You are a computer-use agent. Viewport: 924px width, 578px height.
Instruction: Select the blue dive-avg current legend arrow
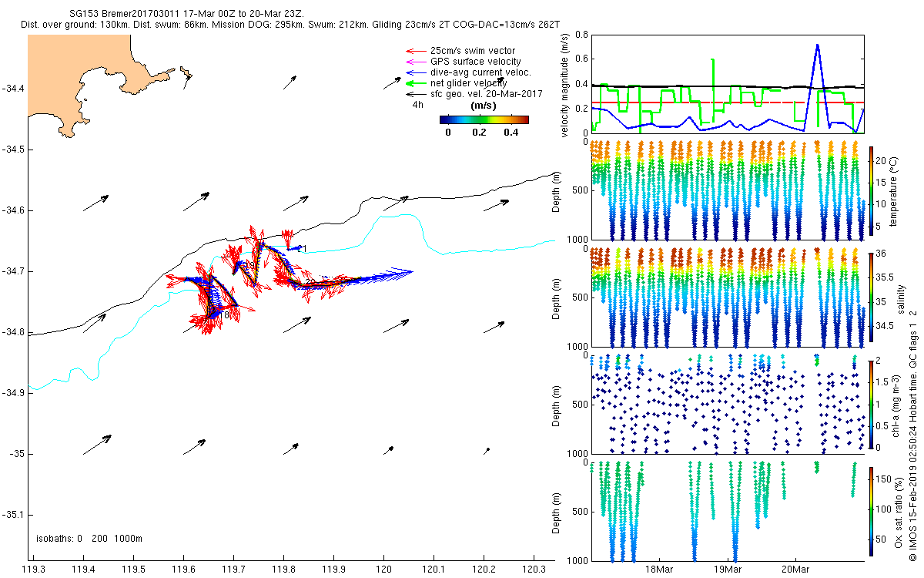click(416, 72)
